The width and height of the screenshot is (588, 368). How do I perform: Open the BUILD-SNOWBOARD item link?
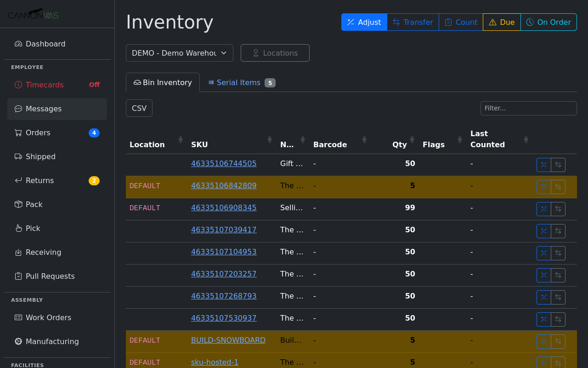pos(228,340)
